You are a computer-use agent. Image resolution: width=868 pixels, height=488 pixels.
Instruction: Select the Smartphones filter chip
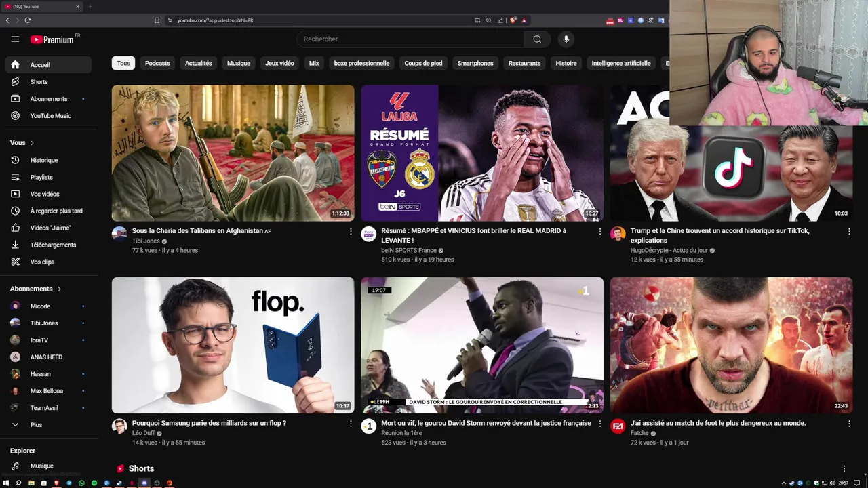[x=475, y=63]
